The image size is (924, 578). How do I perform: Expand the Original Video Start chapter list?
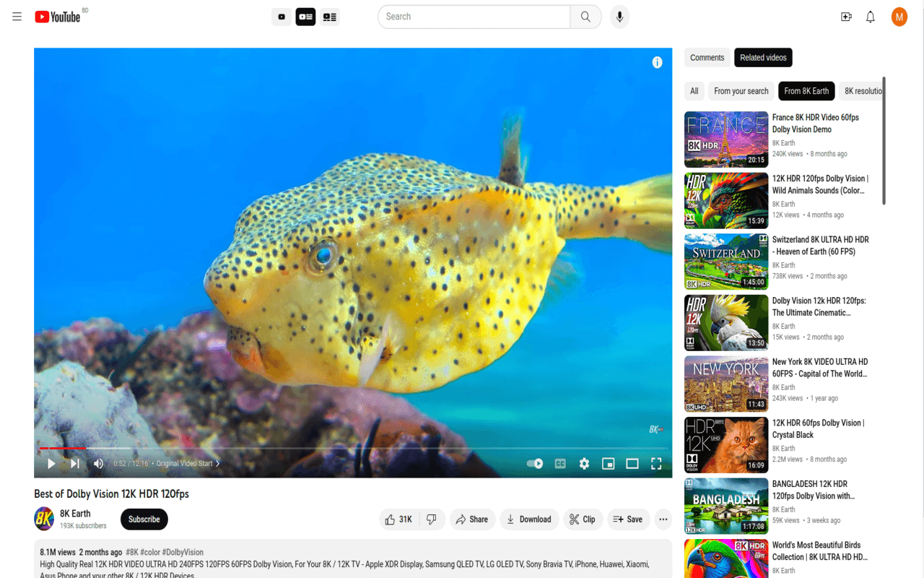pyautogui.click(x=217, y=463)
